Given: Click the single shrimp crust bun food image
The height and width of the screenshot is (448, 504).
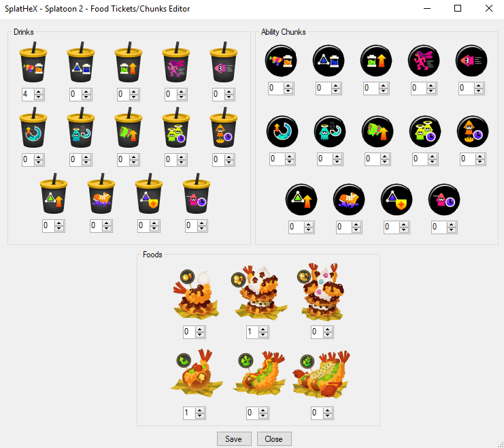Looking at the screenshot, I should click(x=197, y=373).
